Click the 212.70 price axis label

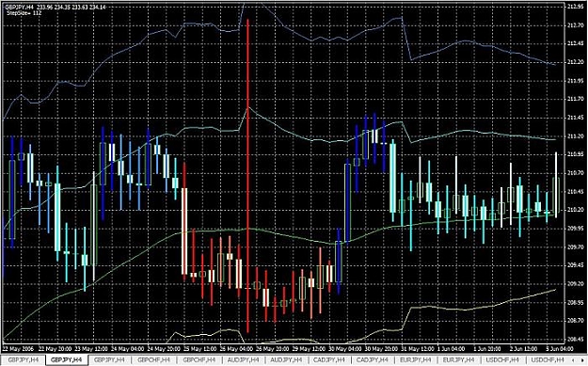(x=575, y=25)
